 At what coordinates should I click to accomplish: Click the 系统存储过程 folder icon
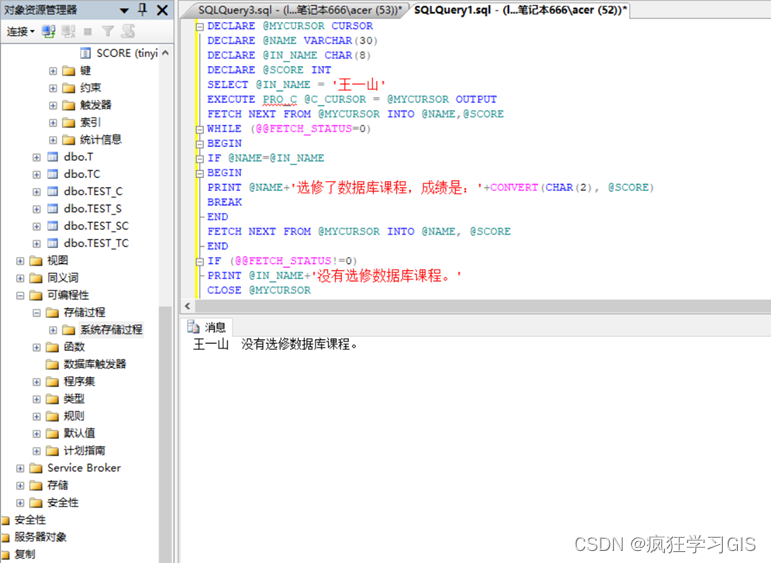pos(69,330)
